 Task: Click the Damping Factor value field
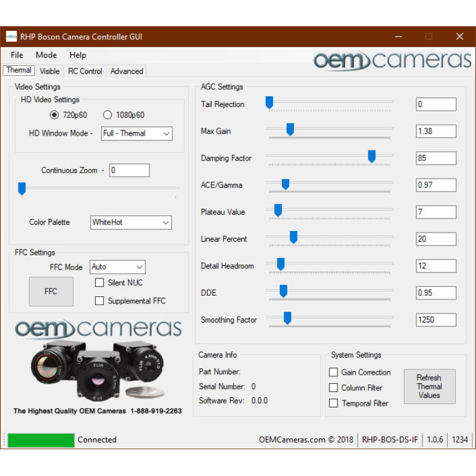click(x=436, y=158)
